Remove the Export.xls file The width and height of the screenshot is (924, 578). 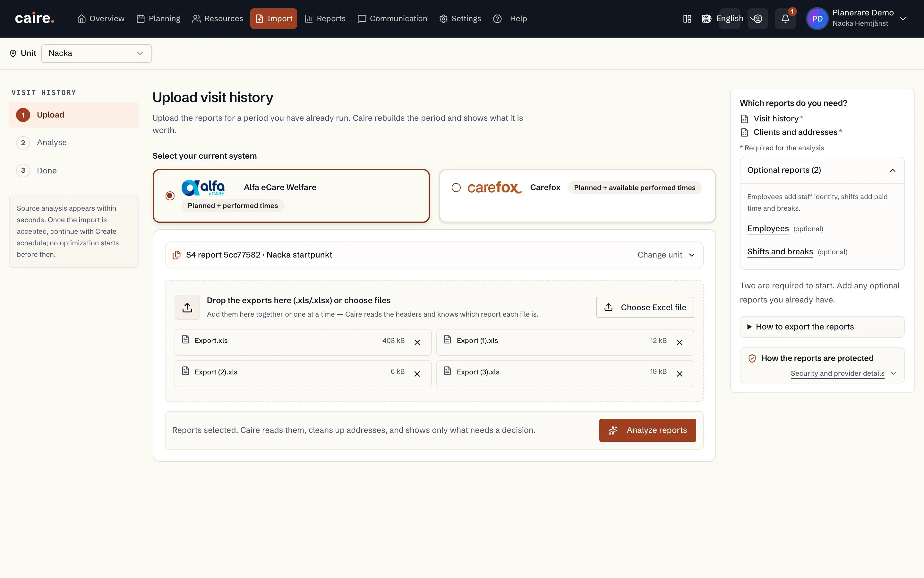(417, 343)
